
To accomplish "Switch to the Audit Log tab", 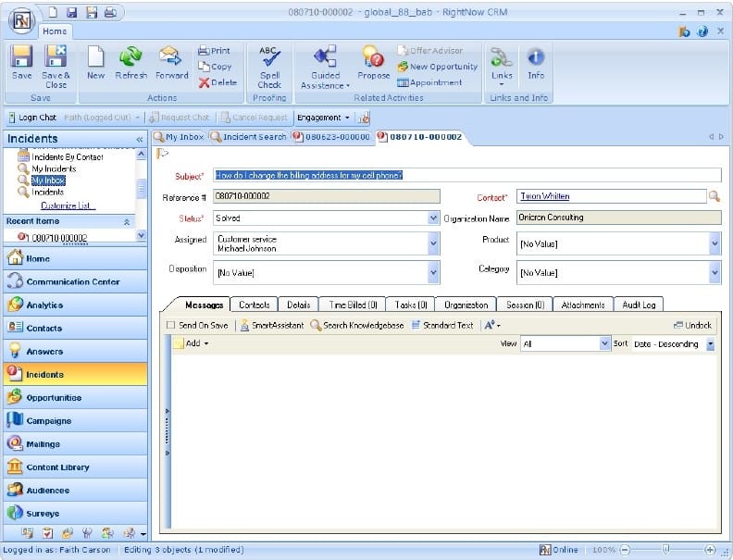I will pos(638,305).
